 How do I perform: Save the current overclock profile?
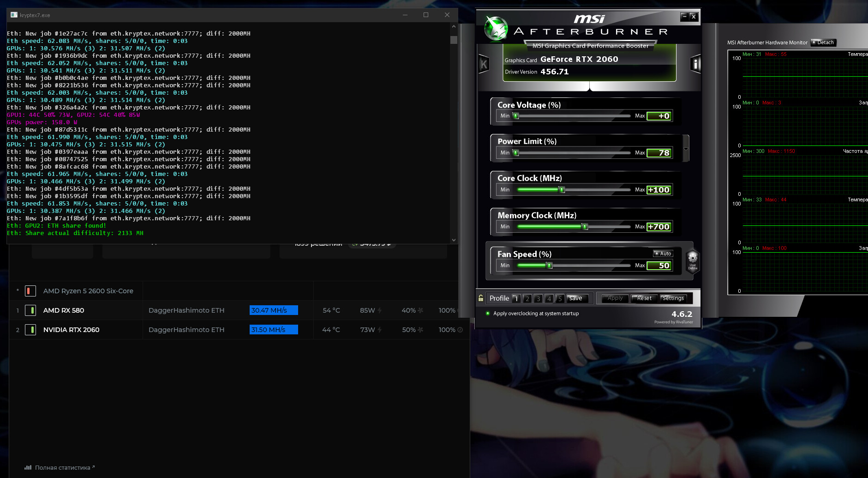577,298
